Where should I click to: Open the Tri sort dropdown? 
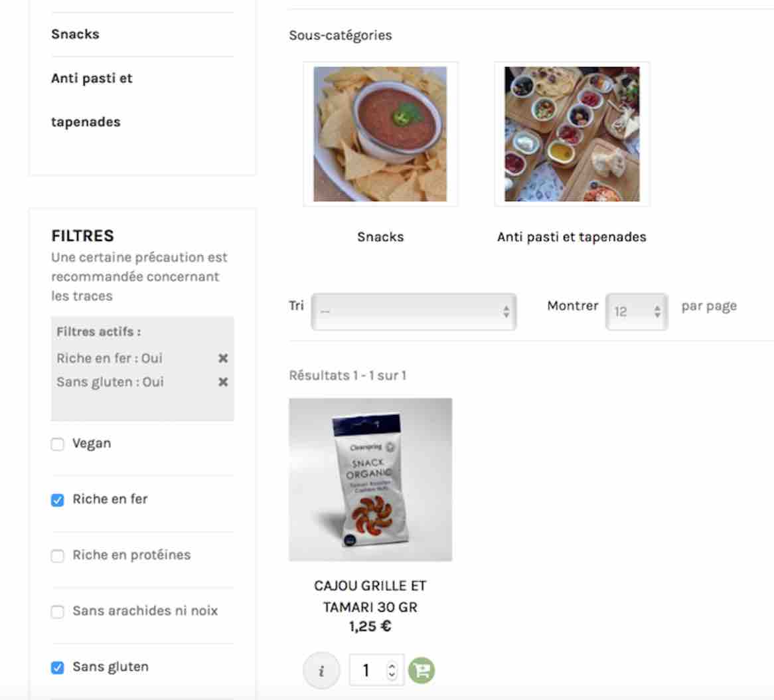click(x=414, y=311)
